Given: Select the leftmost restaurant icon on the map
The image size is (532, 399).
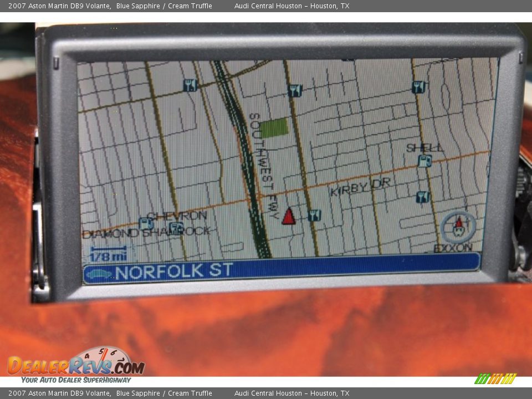Looking at the screenshot, I should click(x=190, y=85).
